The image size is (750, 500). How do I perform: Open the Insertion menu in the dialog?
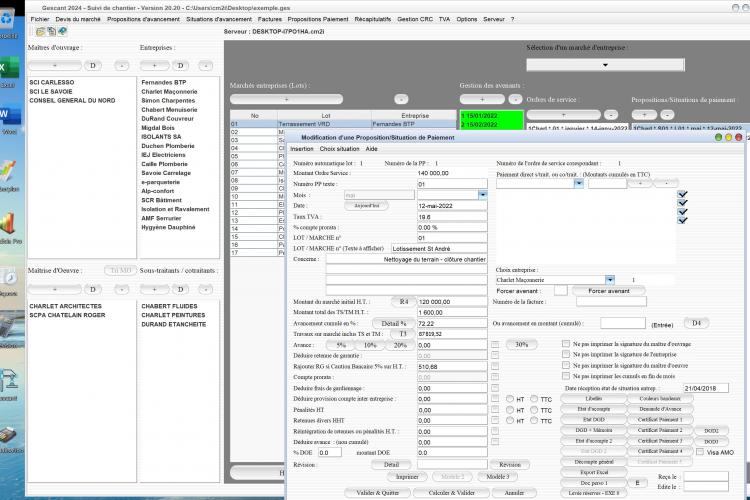(x=302, y=149)
